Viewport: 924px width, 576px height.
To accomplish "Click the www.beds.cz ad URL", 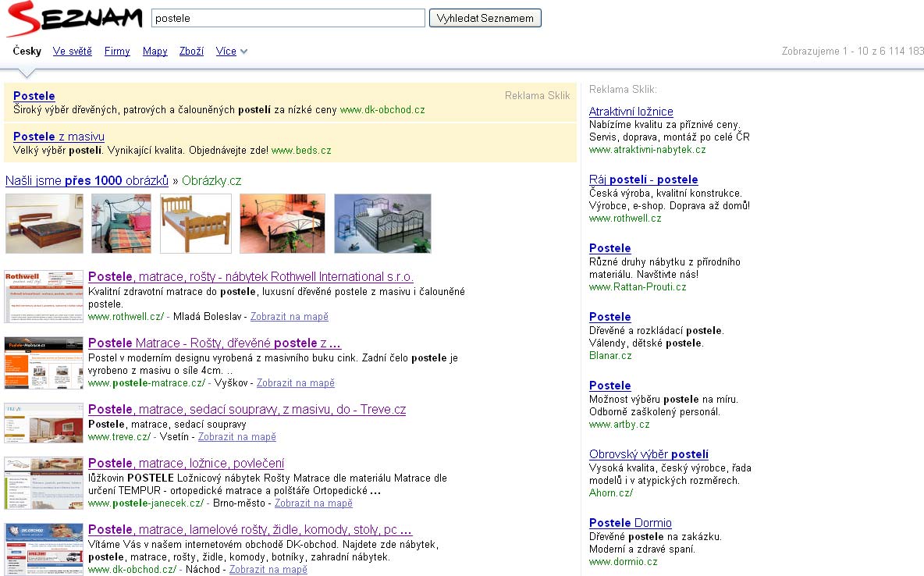I will (x=301, y=151).
